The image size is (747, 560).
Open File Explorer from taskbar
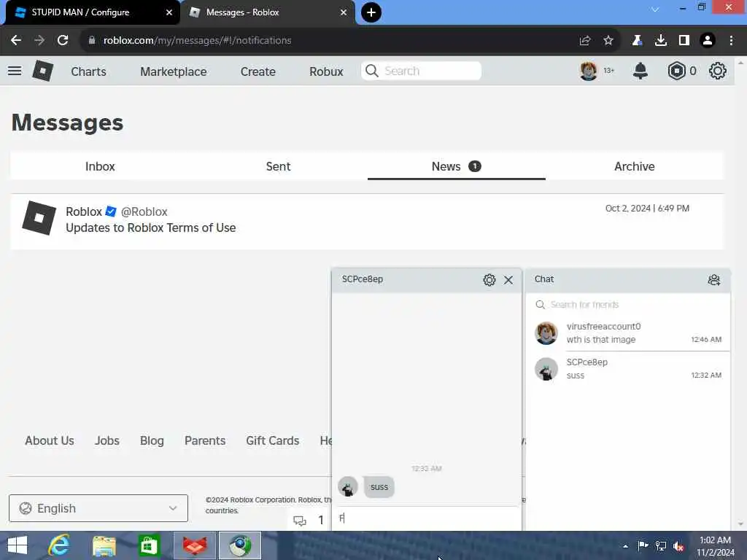104,545
